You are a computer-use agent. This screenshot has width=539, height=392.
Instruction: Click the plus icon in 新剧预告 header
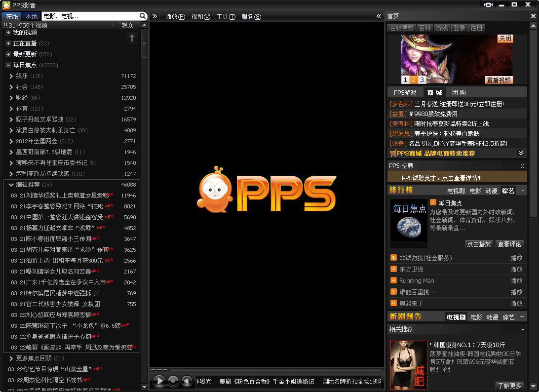522,316
